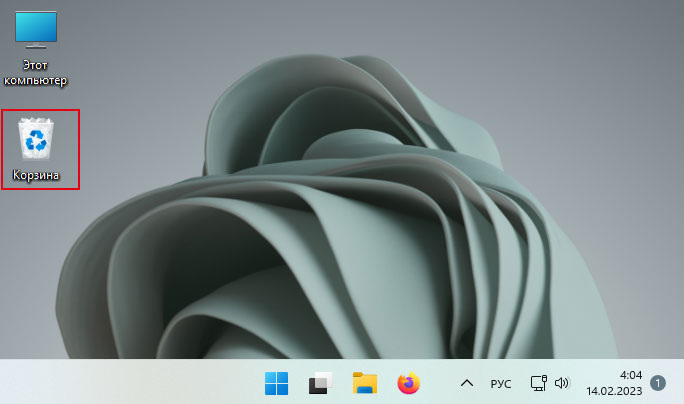684x404 pixels.
Task: Open Task View from the taskbar
Action: (x=320, y=383)
